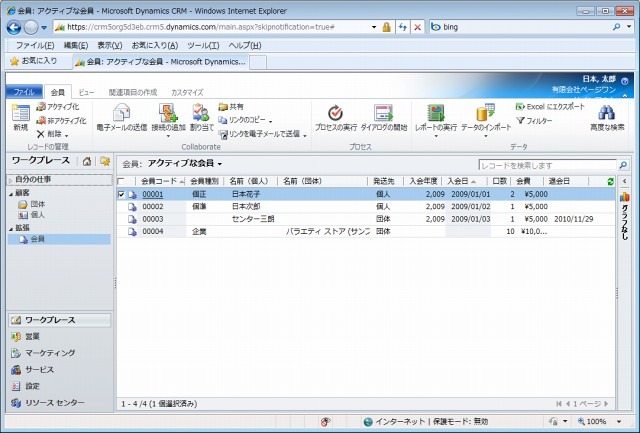640x433 pixels.
Task: Toggle the select-all checkbox in grid header
Action: 120,181
